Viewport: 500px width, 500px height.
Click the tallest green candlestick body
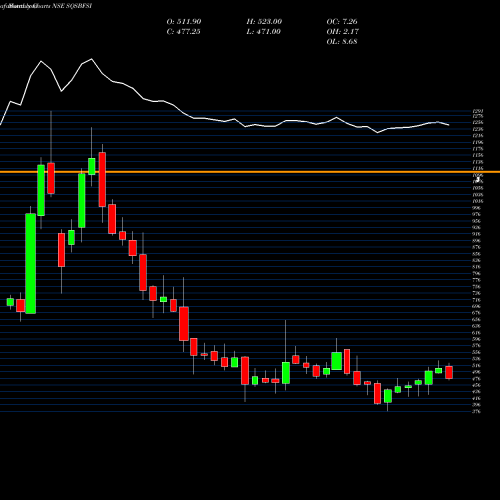[x=31, y=264]
